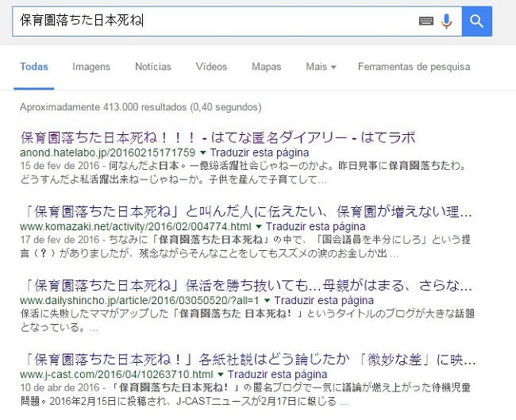Open the komazaki.net result title
This screenshot has width=516, height=420.
click(246, 212)
